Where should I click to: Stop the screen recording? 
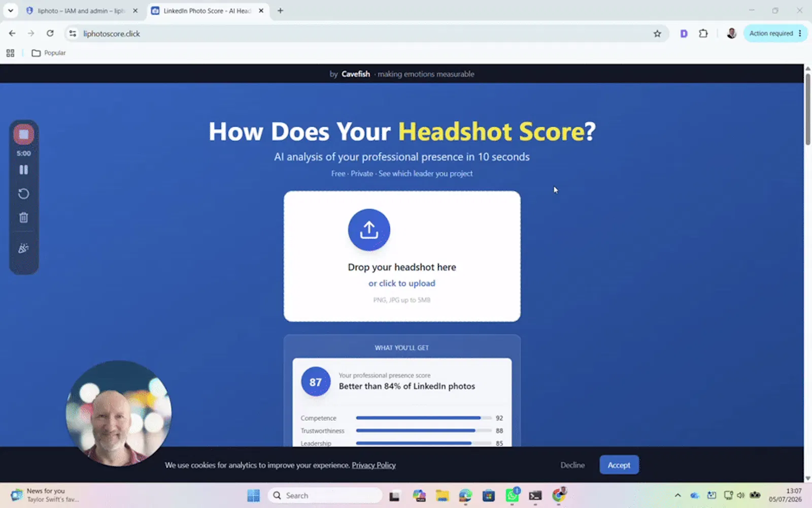(23, 134)
